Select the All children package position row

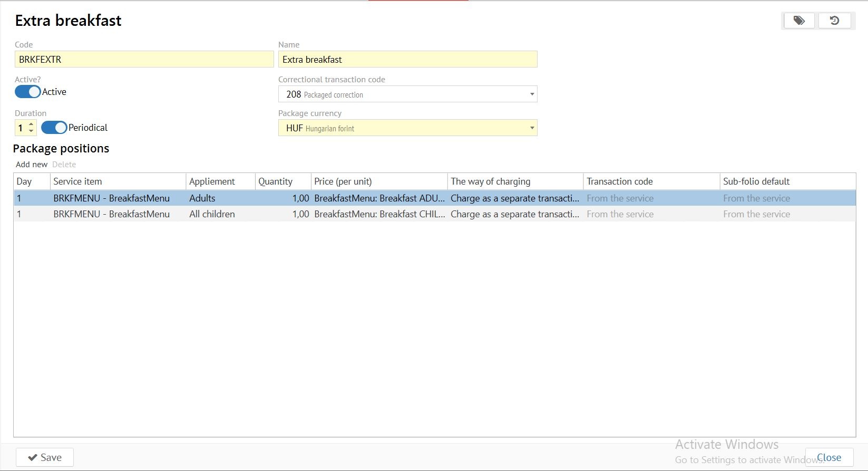211,214
